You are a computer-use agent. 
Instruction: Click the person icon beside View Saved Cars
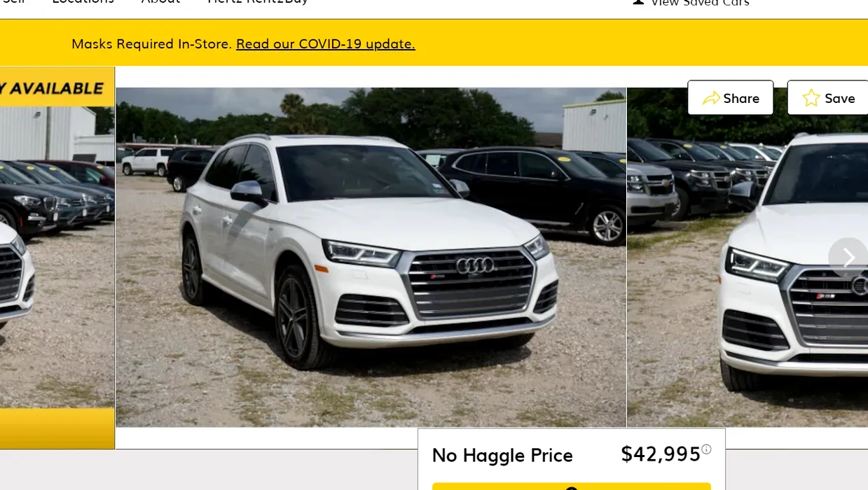[x=638, y=2]
